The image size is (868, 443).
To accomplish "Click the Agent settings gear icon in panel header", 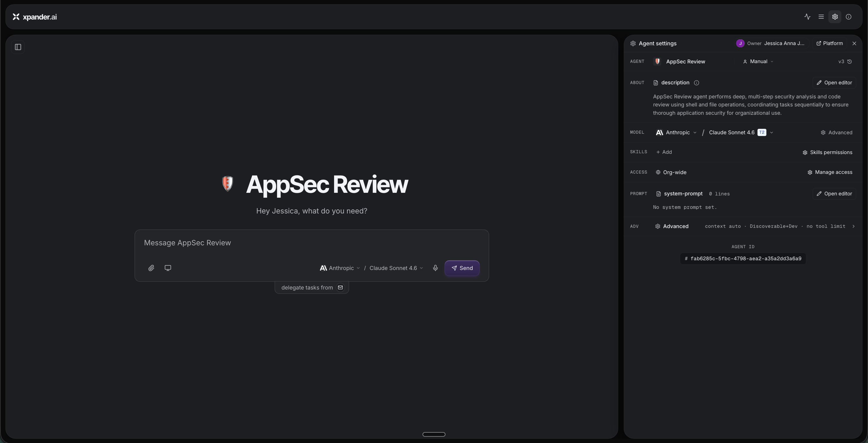I will point(633,43).
